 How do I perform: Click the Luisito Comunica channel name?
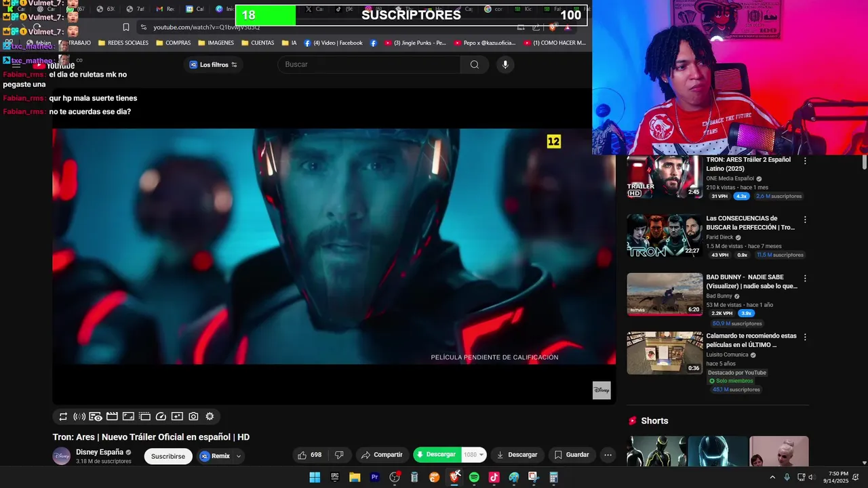click(727, 354)
